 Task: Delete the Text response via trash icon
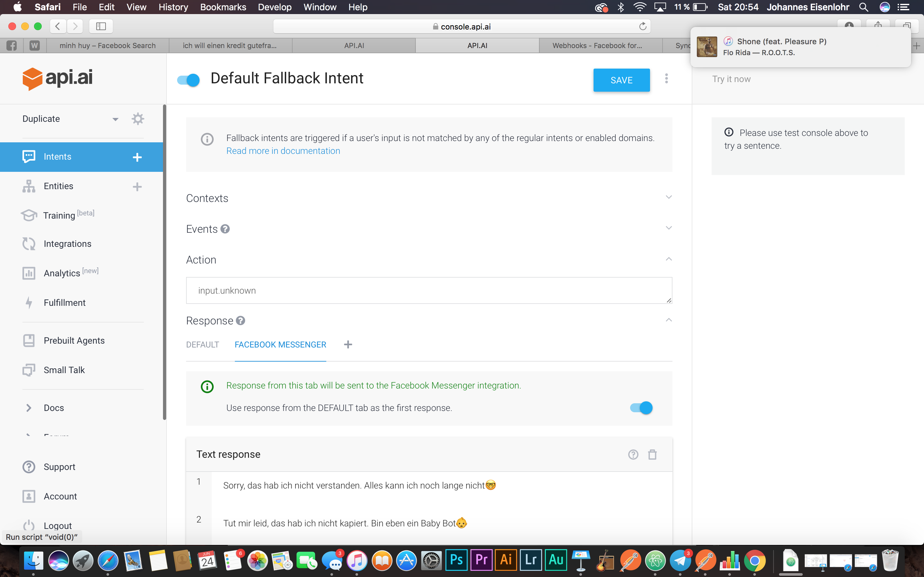coord(652,455)
